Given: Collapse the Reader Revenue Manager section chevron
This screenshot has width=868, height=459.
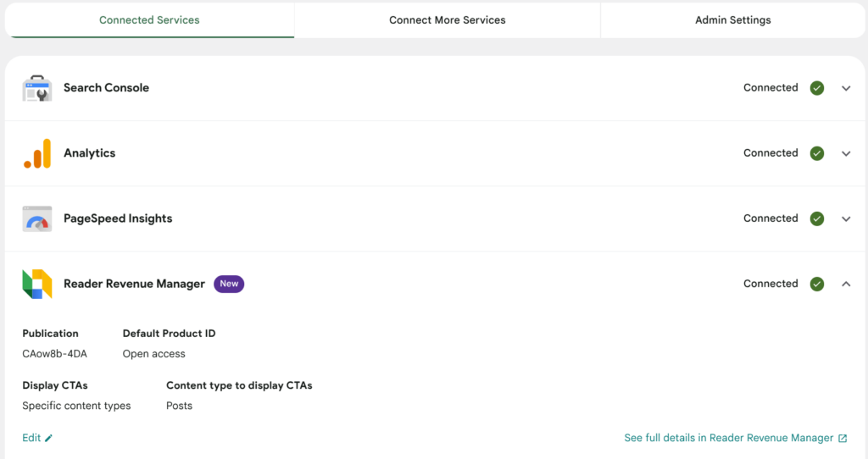Looking at the screenshot, I should [x=846, y=284].
